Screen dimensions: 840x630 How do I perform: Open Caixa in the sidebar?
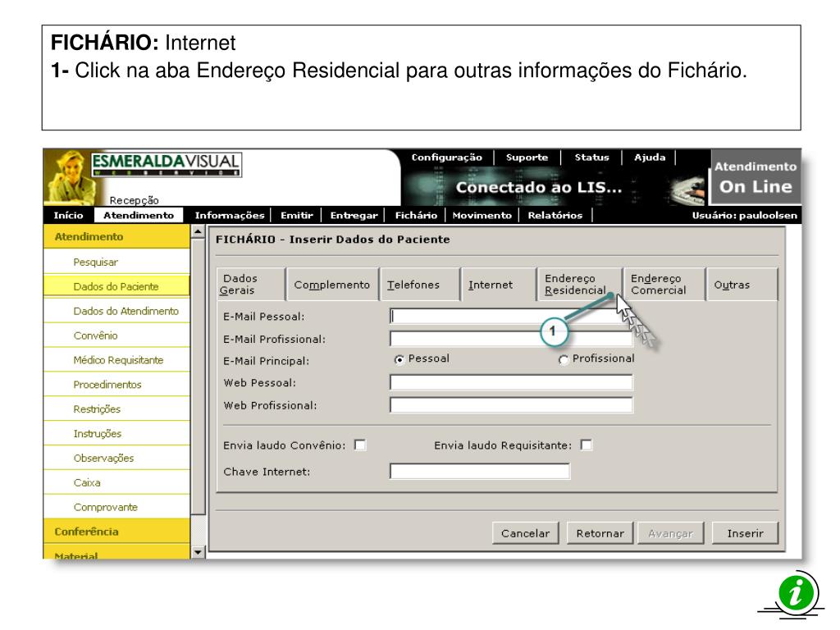pyautogui.click(x=116, y=482)
